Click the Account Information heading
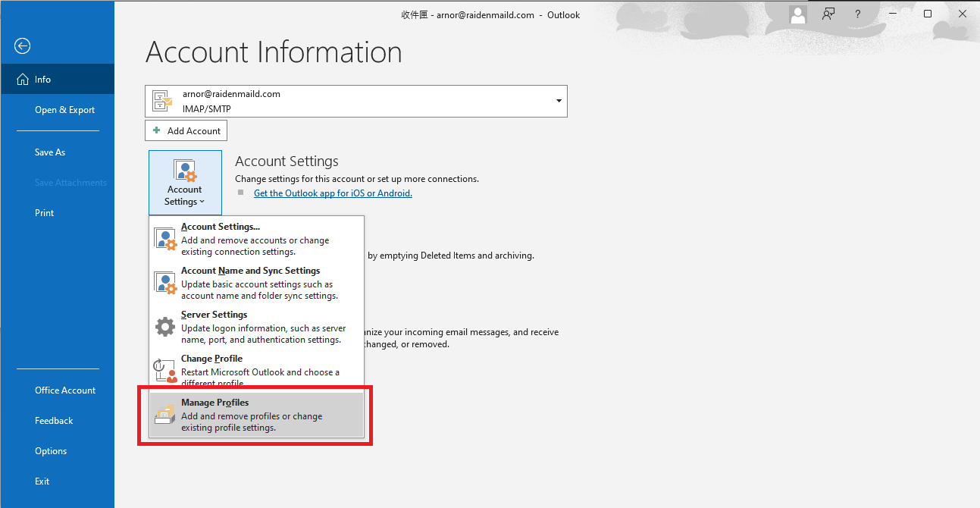The height and width of the screenshot is (508, 980). click(274, 52)
